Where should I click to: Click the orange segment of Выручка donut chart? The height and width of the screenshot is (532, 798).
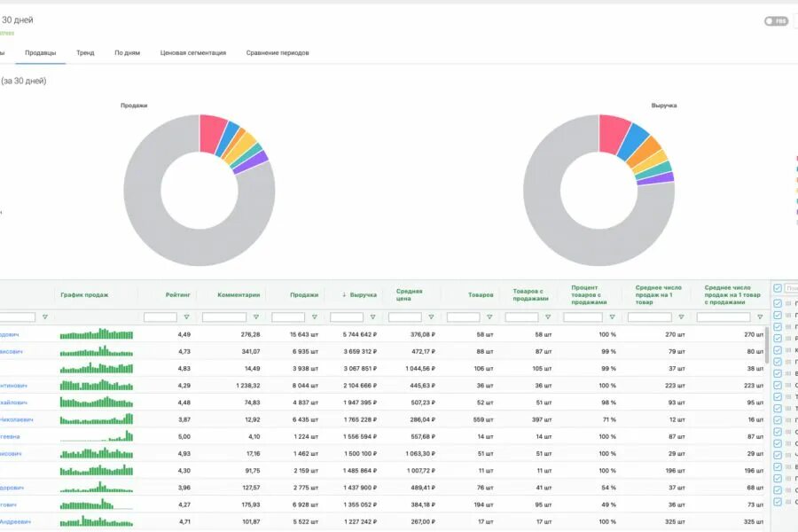point(645,153)
